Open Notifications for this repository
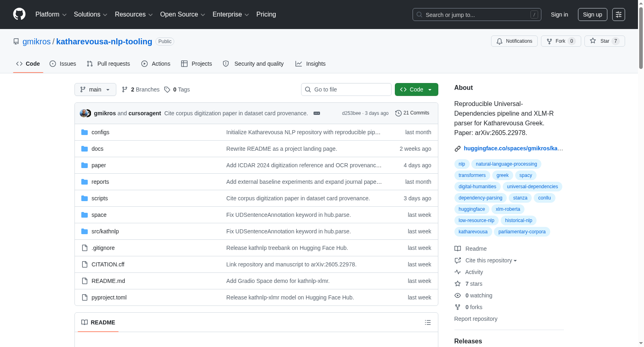This screenshot has width=644, height=347. click(x=514, y=41)
